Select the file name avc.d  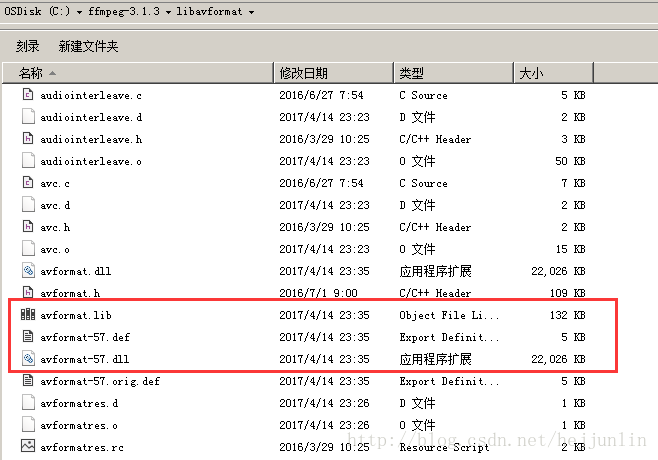tap(55, 205)
